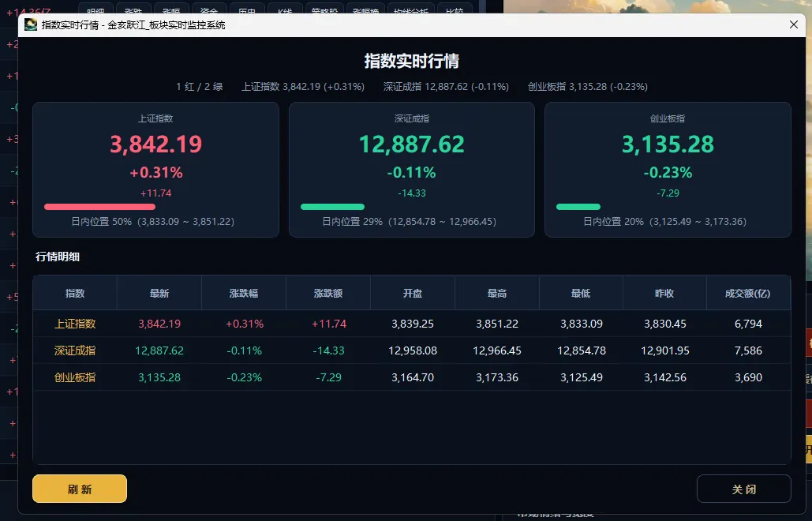The height and width of the screenshot is (521, 812).
Task: Click the 刷新 refresh button
Action: [x=80, y=489]
